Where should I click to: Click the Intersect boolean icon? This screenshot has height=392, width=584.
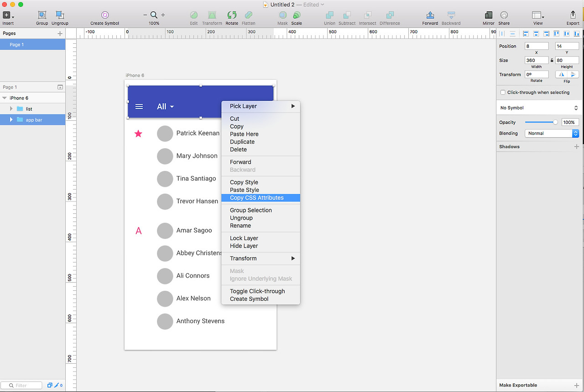[367, 15]
